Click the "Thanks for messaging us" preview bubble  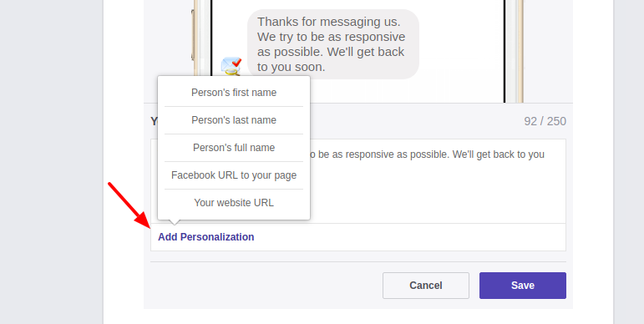(x=333, y=44)
